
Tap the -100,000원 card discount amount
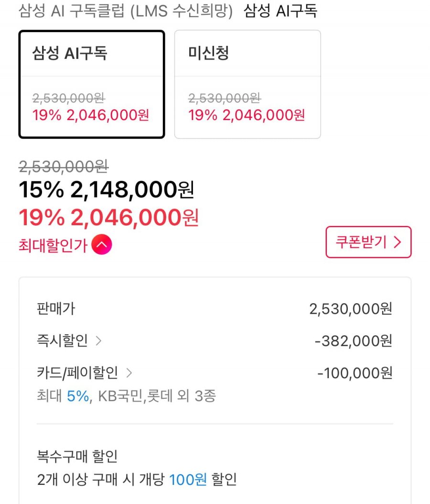coord(355,373)
